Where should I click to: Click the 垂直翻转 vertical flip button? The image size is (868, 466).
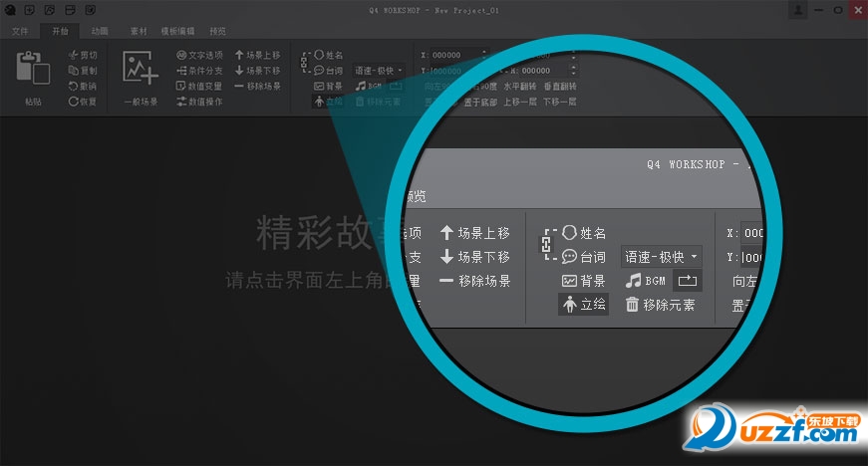560,87
